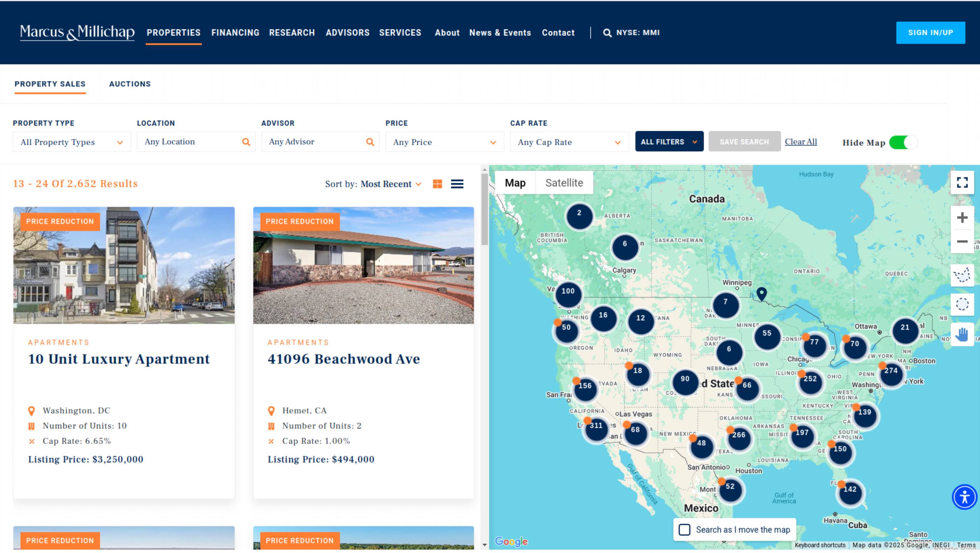Click the Clear All link

tap(800, 141)
